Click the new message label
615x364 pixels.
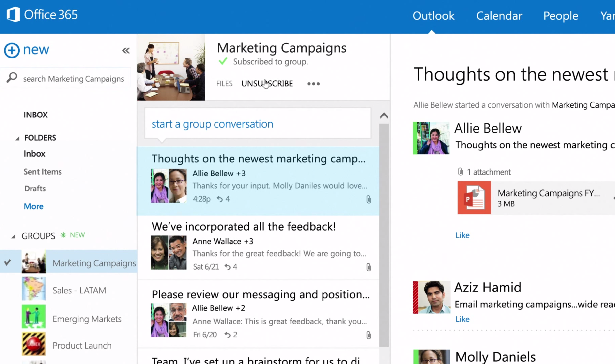click(36, 50)
